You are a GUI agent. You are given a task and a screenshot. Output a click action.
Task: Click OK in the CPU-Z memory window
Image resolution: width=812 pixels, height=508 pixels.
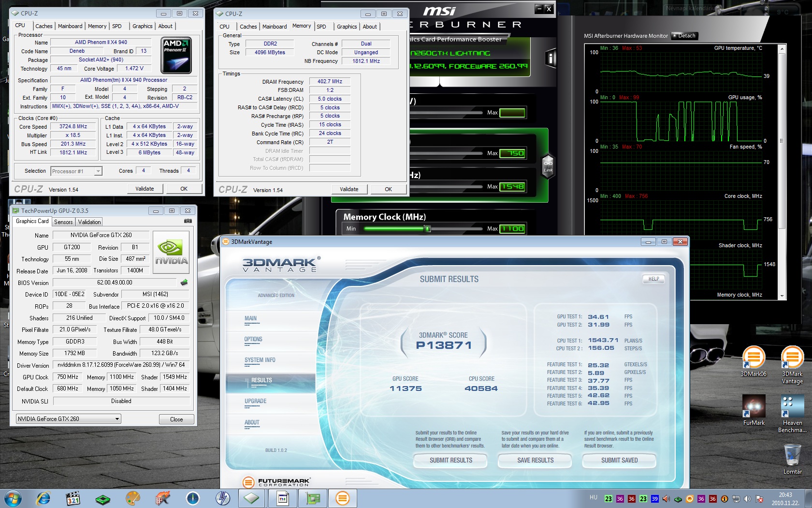pos(389,190)
